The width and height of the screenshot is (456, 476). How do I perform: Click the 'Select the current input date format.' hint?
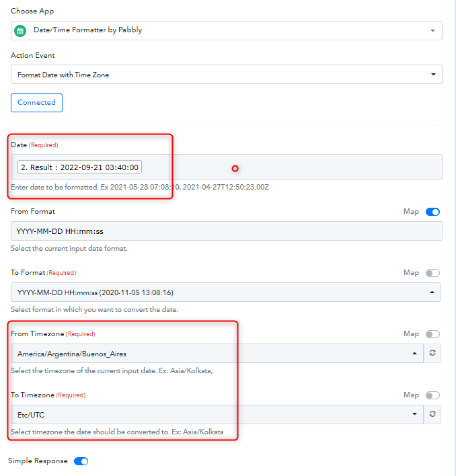pyautogui.click(x=69, y=248)
